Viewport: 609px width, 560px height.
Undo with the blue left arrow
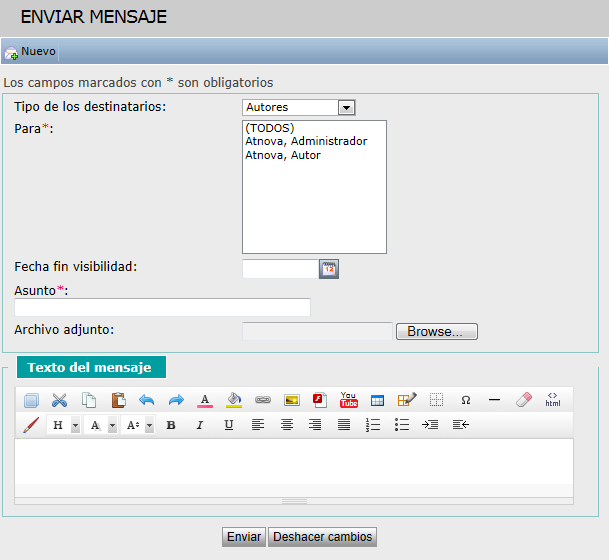point(147,400)
